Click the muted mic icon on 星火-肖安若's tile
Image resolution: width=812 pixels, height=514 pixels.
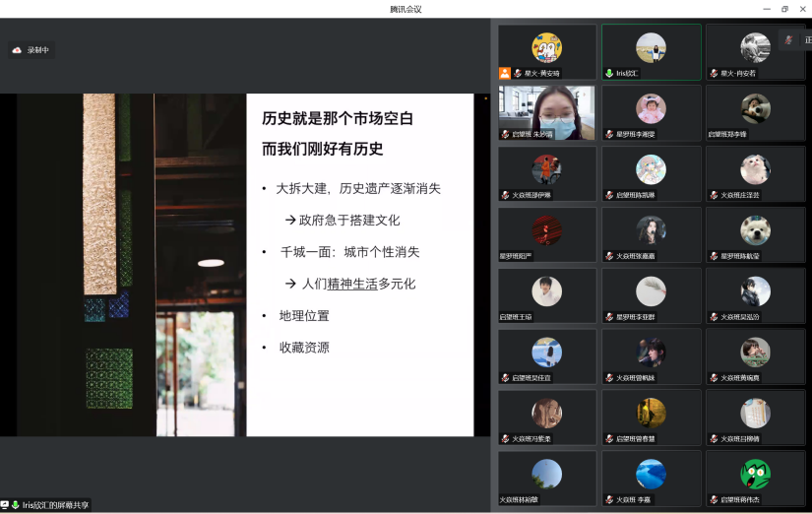coord(714,73)
